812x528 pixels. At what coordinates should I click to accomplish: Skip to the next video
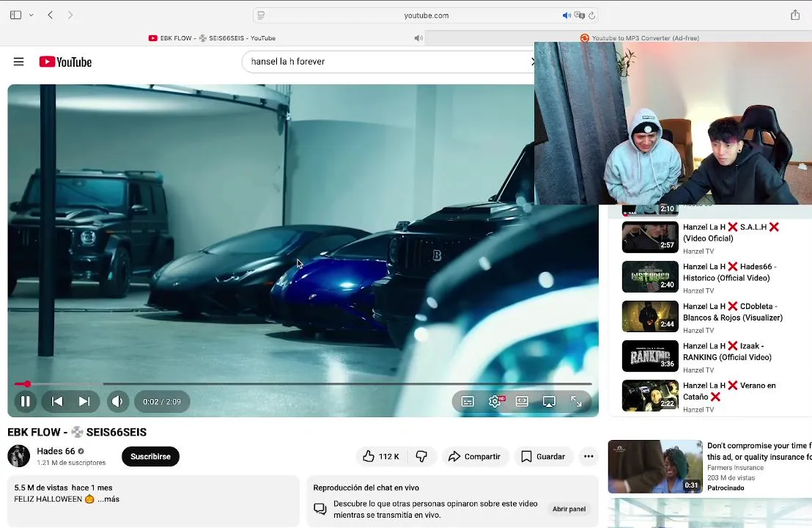click(x=84, y=401)
